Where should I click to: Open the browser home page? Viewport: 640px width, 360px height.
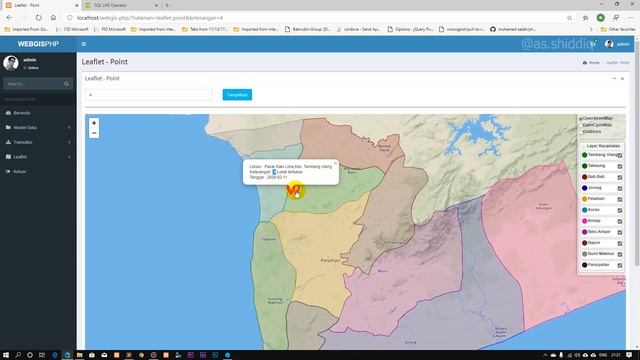coord(53,18)
